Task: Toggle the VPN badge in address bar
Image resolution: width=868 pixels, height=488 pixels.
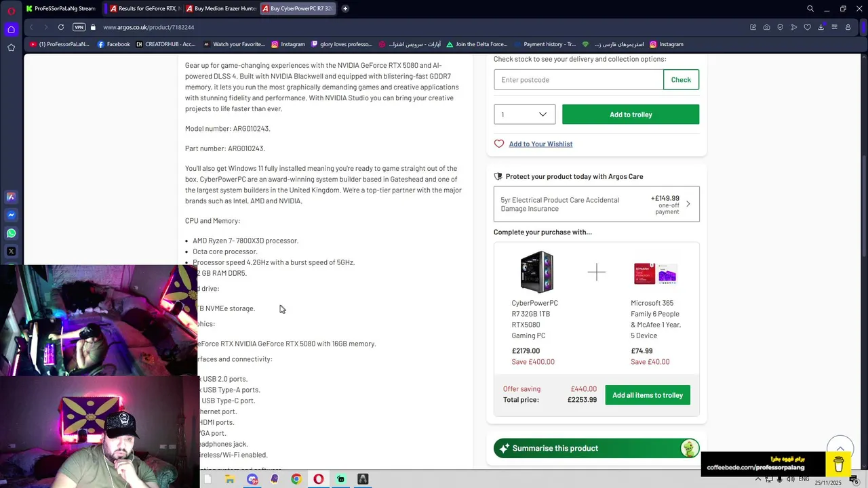Action: (79, 27)
